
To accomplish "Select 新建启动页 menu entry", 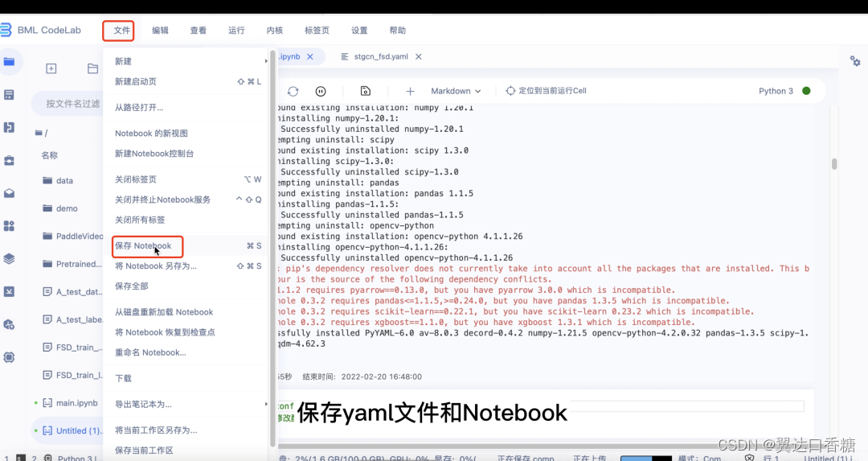I will point(186,81).
